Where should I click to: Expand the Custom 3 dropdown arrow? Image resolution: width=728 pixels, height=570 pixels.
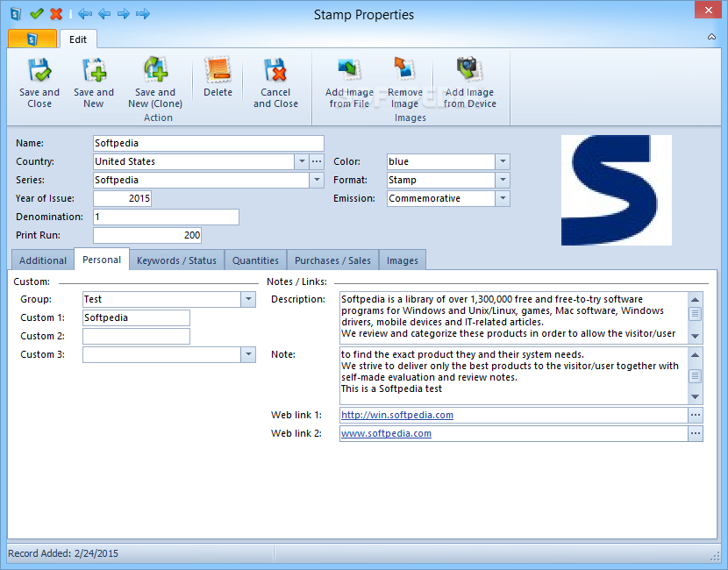[248, 354]
